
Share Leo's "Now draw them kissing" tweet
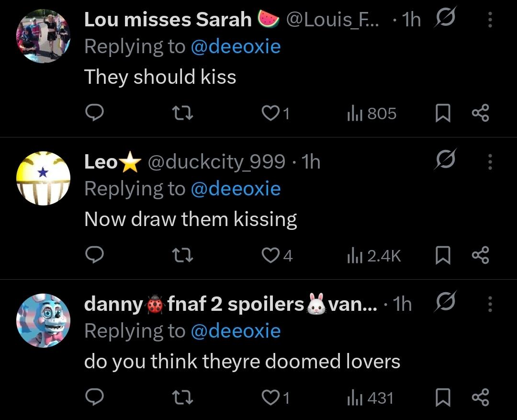(x=480, y=256)
